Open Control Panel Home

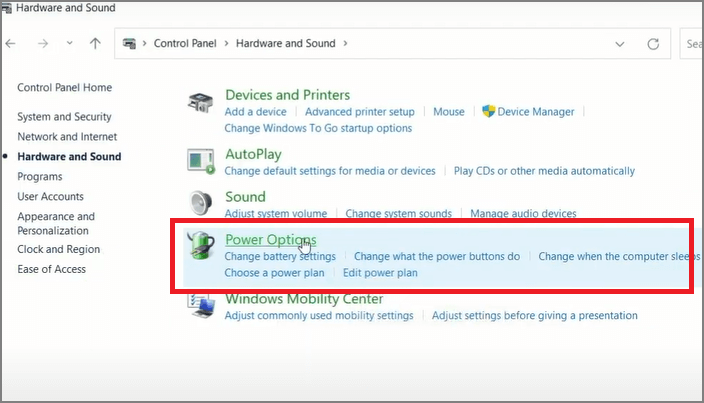tap(65, 88)
